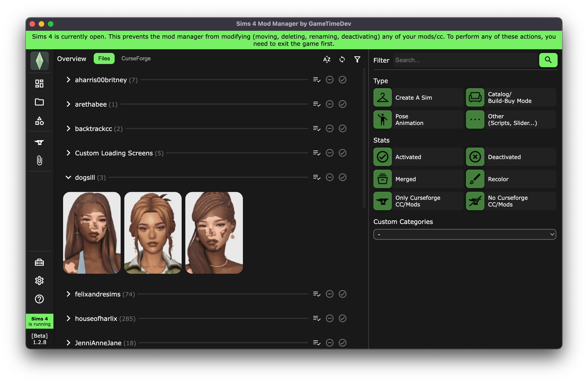This screenshot has height=383, width=588.
Task: Click the select-all list icon for dogsill
Action: 317,177
